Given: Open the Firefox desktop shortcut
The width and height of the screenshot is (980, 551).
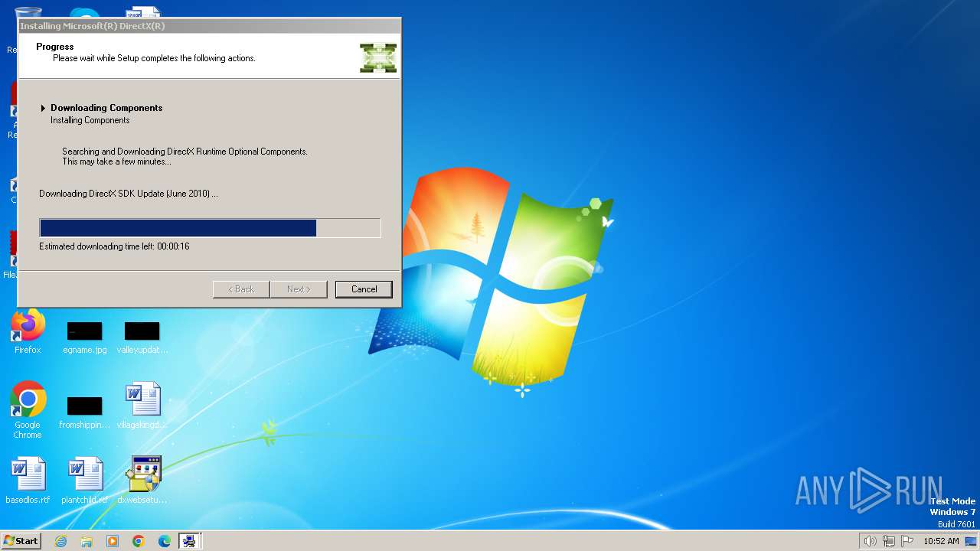Looking at the screenshot, I should click(28, 331).
